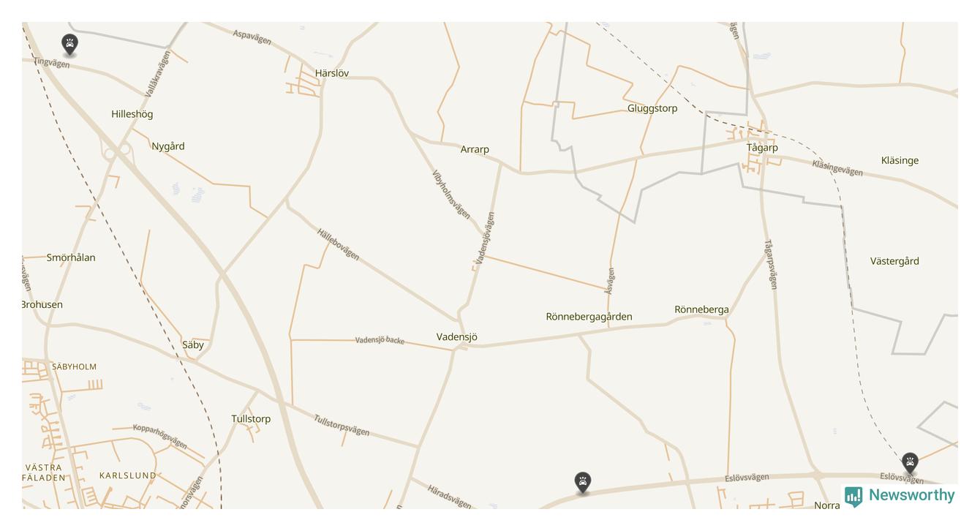Select the Västergård place label
Screen dimensions: 980x531
(x=894, y=261)
